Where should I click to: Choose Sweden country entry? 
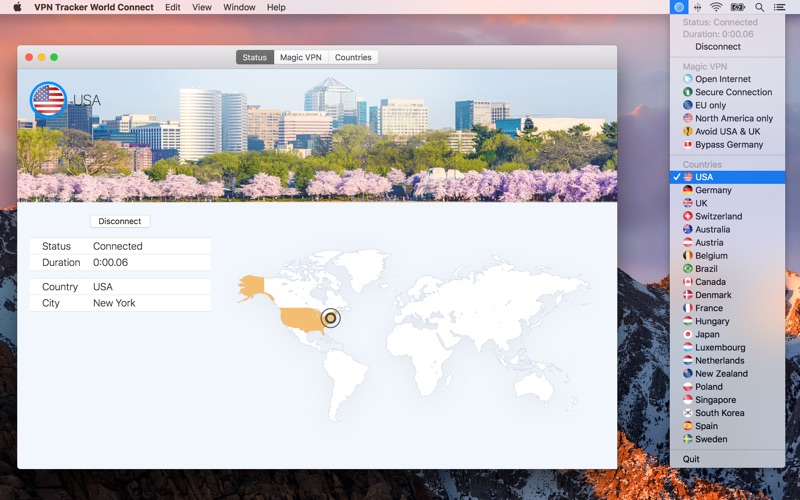coord(728,439)
